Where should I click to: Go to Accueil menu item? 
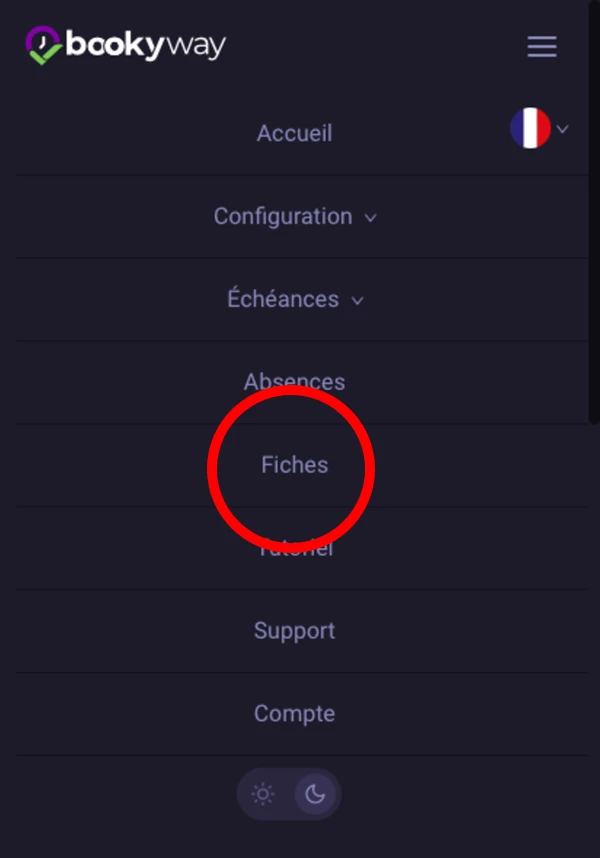point(294,133)
